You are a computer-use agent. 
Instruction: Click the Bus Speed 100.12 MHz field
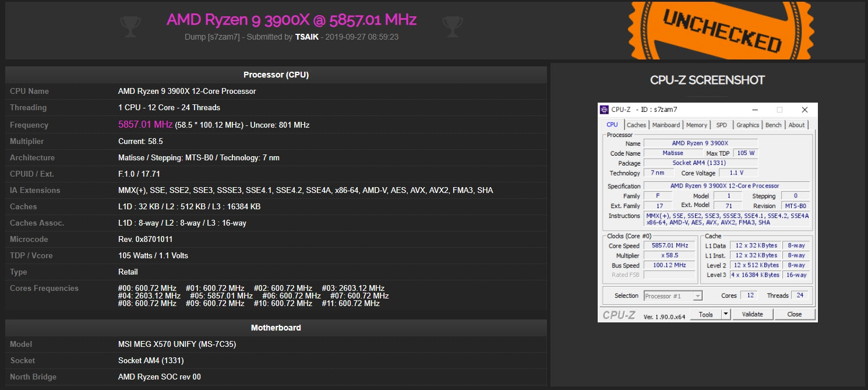[x=669, y=265]
